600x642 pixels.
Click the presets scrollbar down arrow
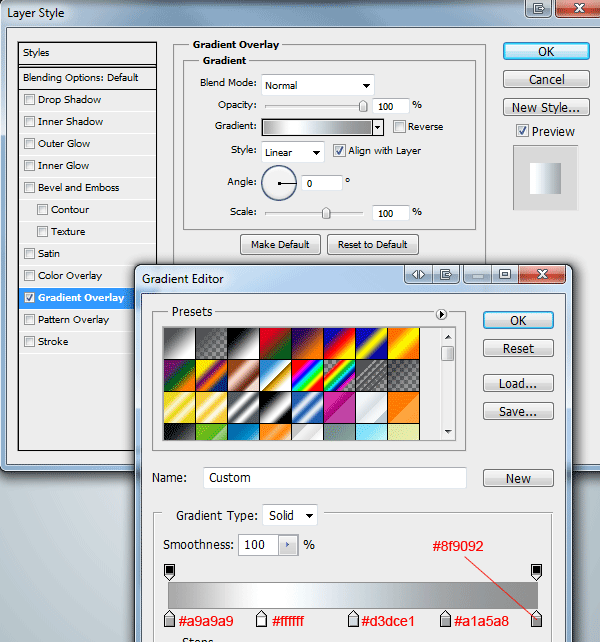coord(448,432)
